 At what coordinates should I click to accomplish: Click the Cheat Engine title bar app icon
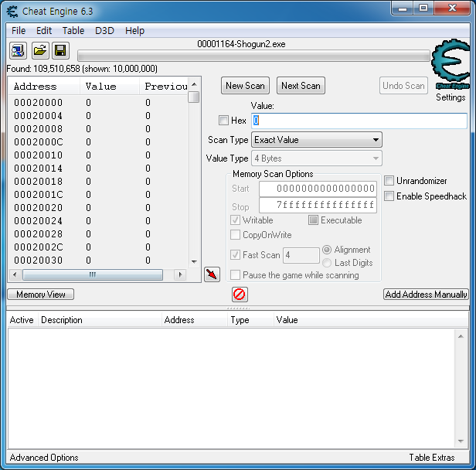tap(12, 12)
